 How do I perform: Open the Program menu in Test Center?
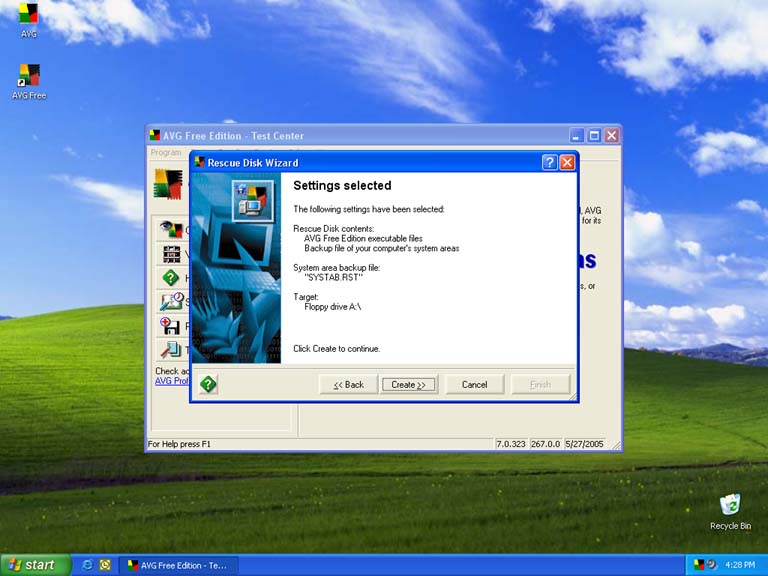165,153
